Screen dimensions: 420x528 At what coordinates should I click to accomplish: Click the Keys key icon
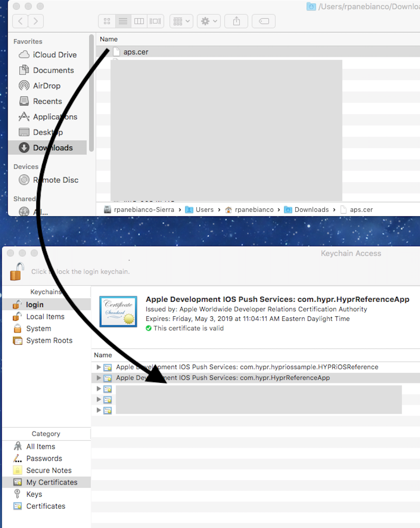point(17,494)
